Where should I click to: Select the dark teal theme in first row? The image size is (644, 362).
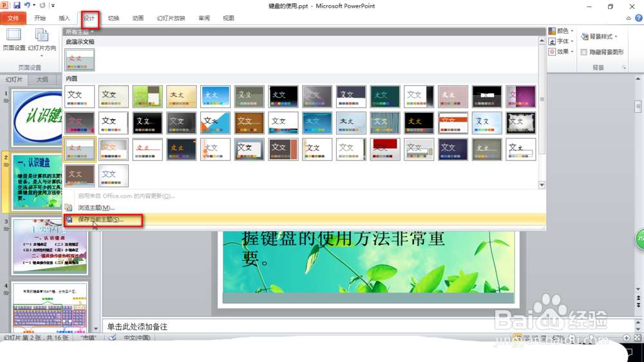[x=385, y=96]
